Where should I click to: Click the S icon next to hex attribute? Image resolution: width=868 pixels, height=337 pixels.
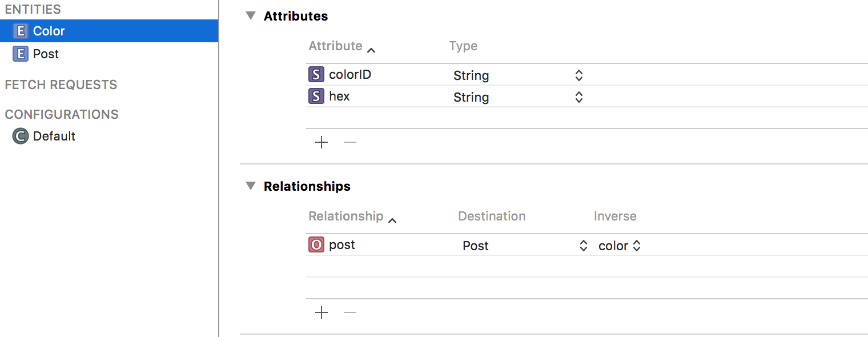click(316, 96)
